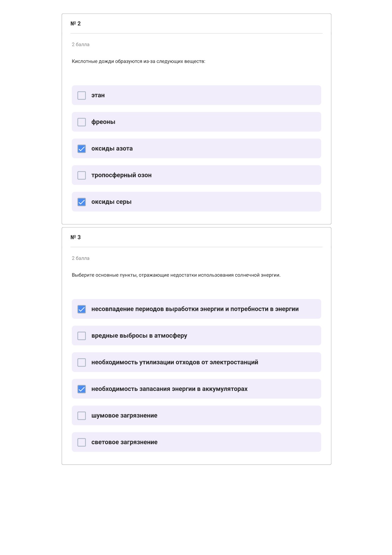Uncheck the 'оксиды серы' checkbox
Screen dimensions: 392x555
tap(82, 202)
